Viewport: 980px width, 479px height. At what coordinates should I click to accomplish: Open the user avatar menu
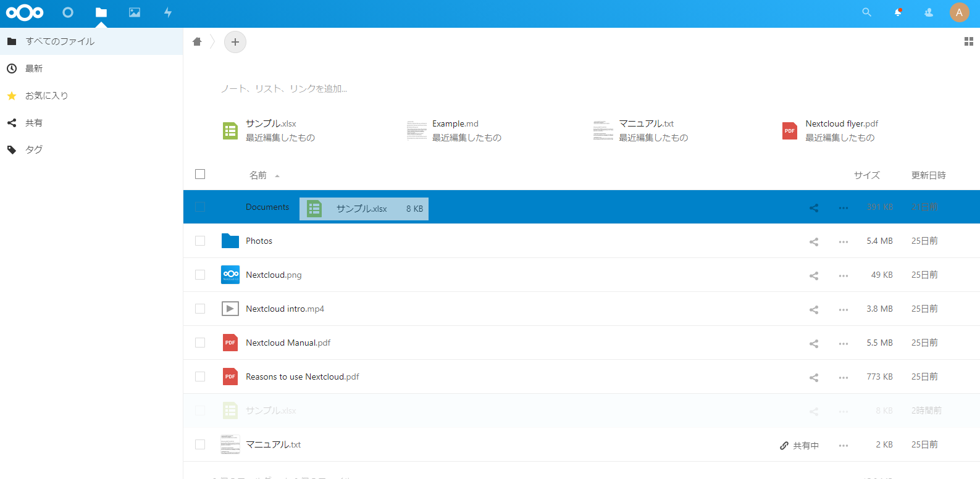point(959,12)
